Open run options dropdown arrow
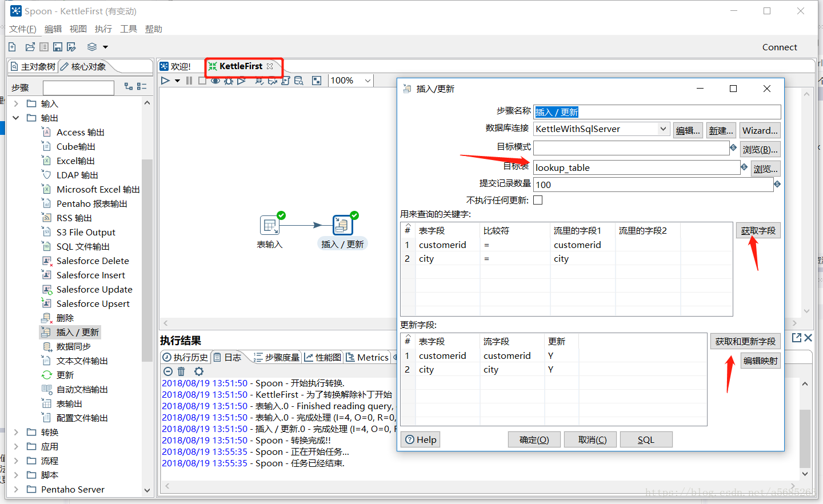This screenshot has width=823, height=504. (x=178, y=81)
